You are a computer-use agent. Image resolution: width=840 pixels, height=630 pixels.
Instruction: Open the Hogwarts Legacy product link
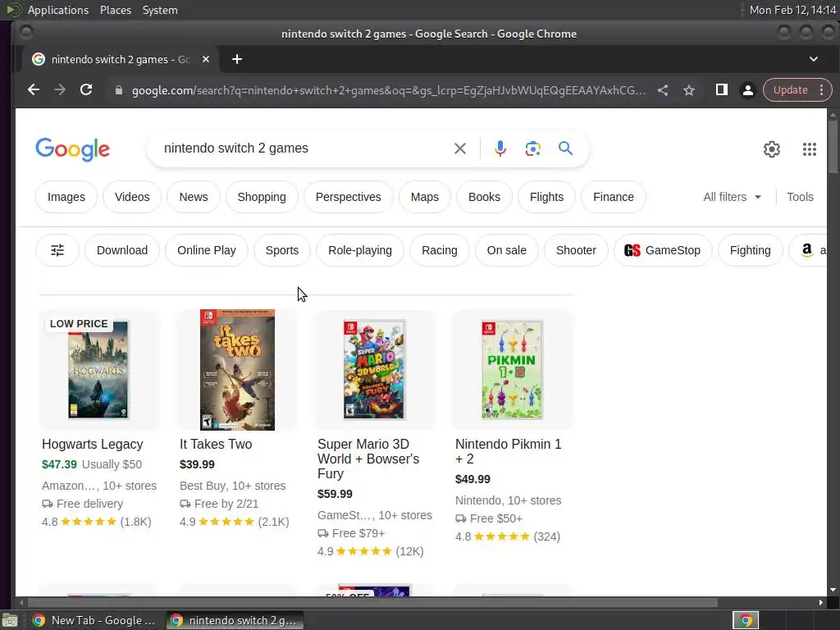[x=92, y=444]
